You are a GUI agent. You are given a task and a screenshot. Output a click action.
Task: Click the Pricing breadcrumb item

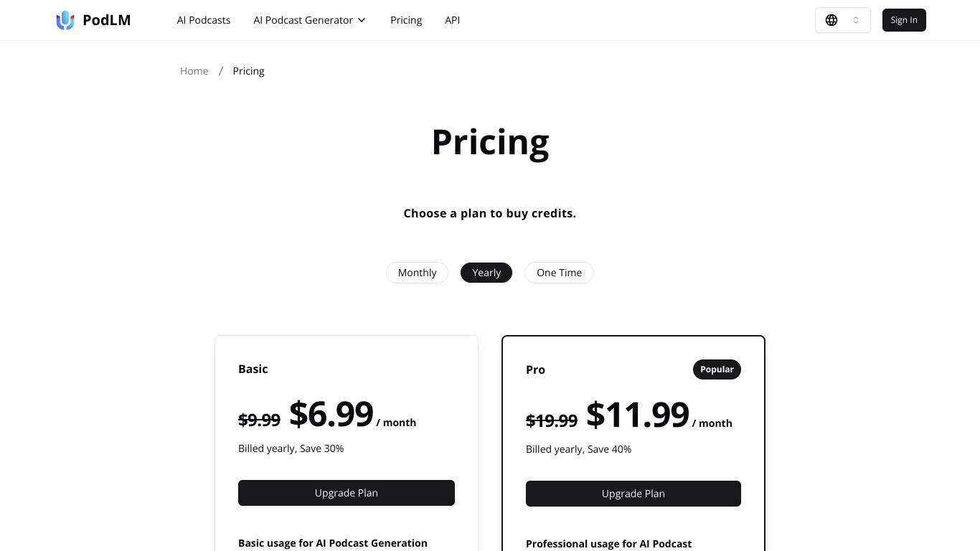(x=248, y=71)
